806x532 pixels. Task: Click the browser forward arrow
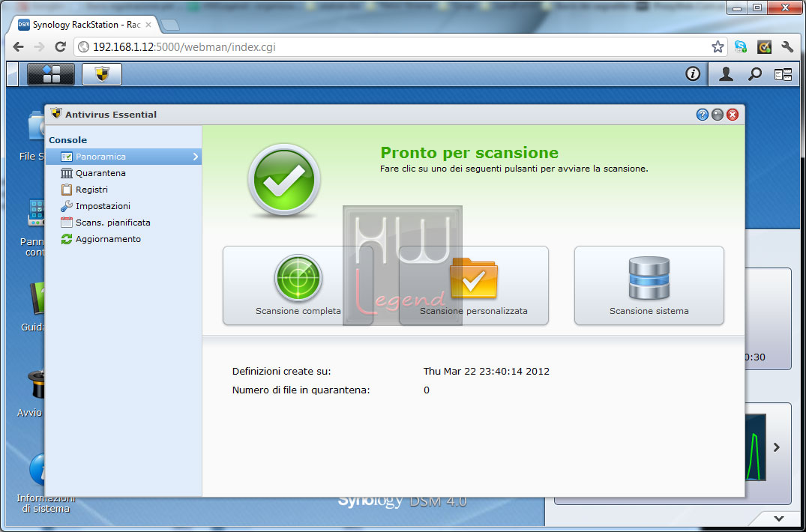[x=39, y=46]
